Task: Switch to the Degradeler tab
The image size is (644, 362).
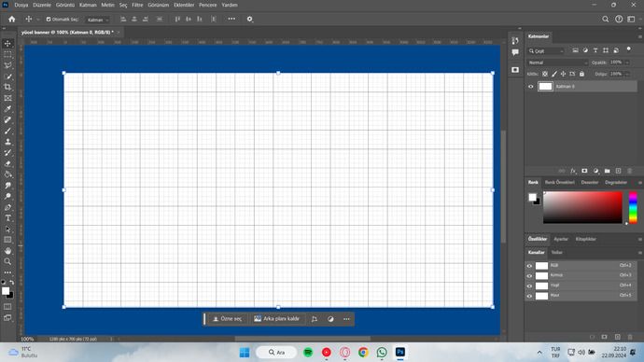Action: (x=616, y=182)
